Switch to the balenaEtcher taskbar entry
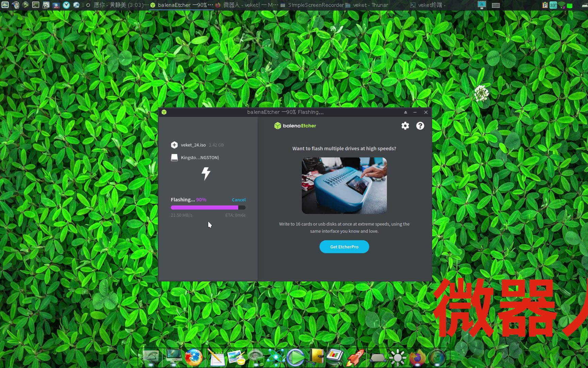This screenshot has width=588, height=368. 182,5
